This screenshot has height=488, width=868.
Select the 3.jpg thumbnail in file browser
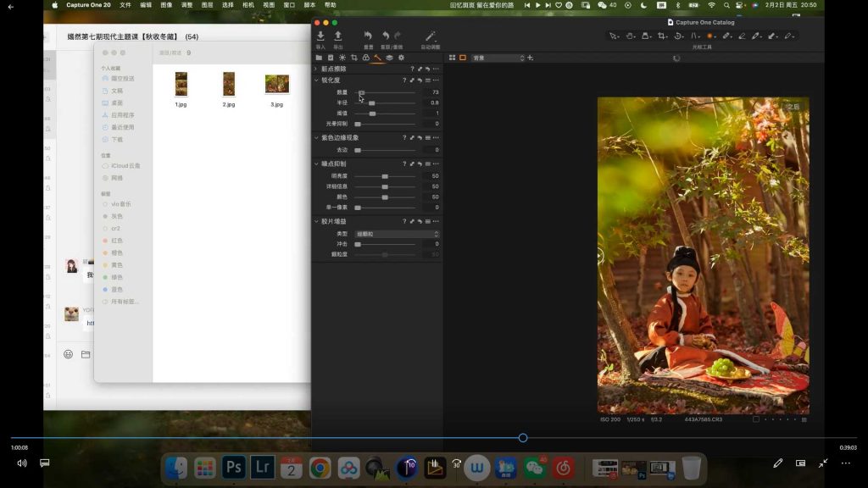[x=277, y=84]
